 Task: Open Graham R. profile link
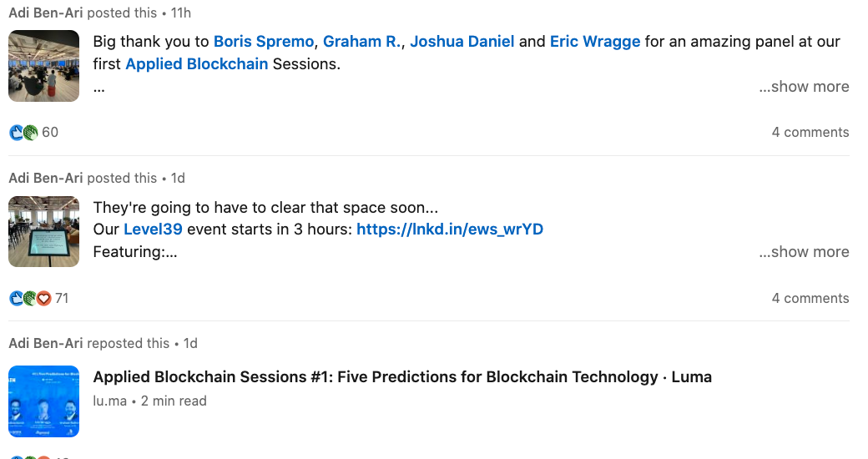pos(361,42)
